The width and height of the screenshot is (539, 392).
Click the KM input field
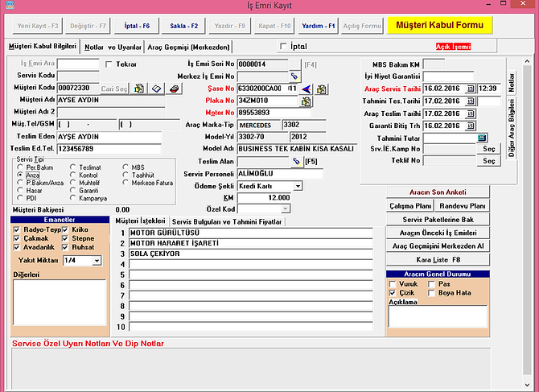(x=264, y=198)
